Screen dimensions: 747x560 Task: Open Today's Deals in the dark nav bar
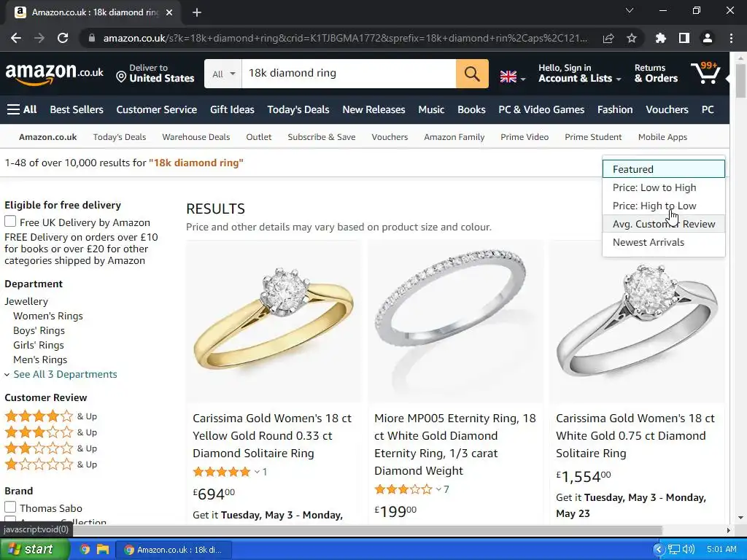coord(298,109)
